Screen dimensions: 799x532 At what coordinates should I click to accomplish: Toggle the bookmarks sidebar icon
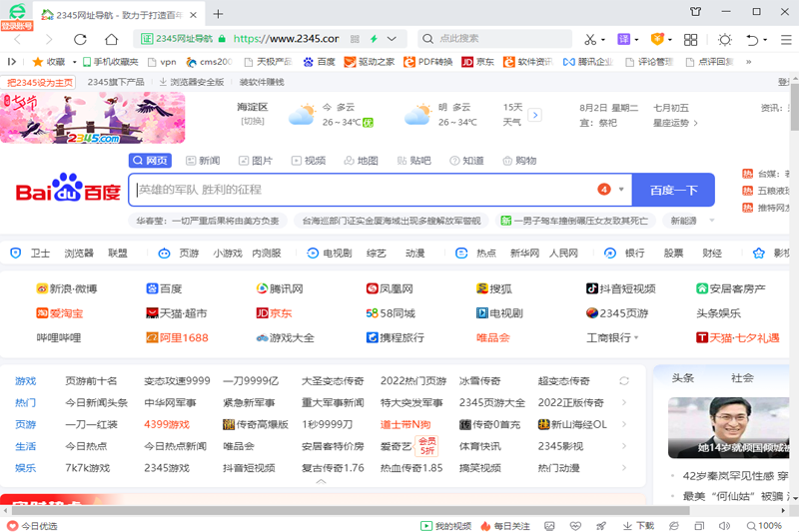pos(12,62)
